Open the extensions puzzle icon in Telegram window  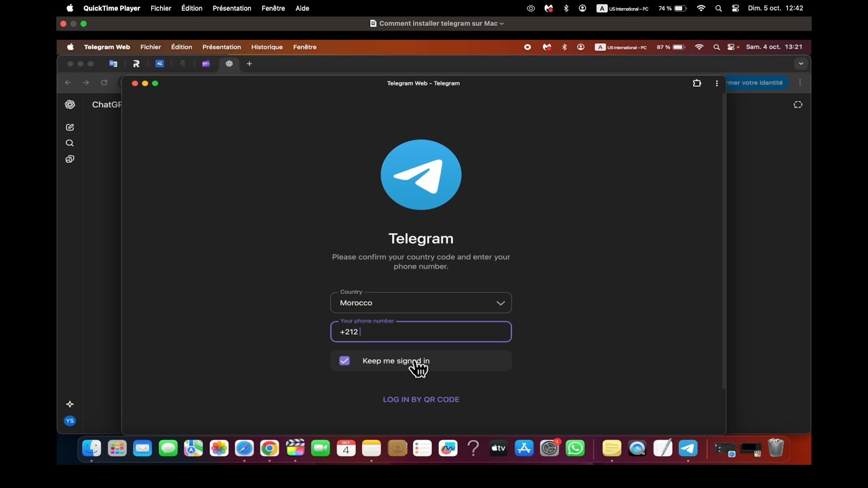point(696,83)
